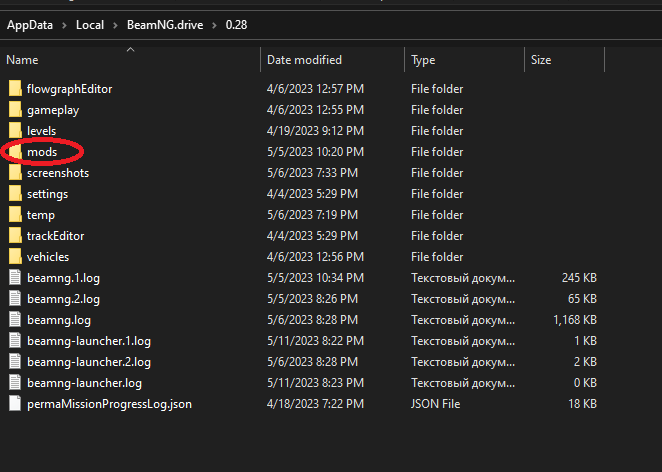Click the trackEditor folder icon
This screenshot has height=472, width=662.
pyautogui.click(x=15, y=236)
